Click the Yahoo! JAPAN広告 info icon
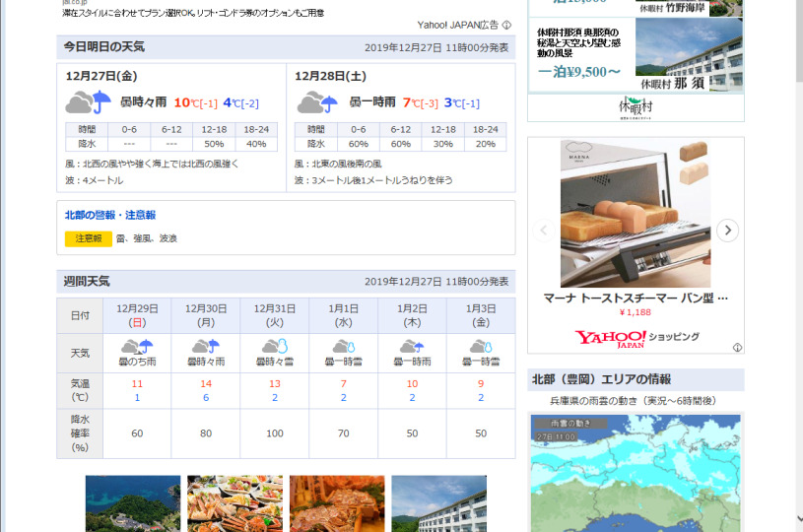Image resolution: width=803 pixels, height=532 pixels. pos(506,25)
